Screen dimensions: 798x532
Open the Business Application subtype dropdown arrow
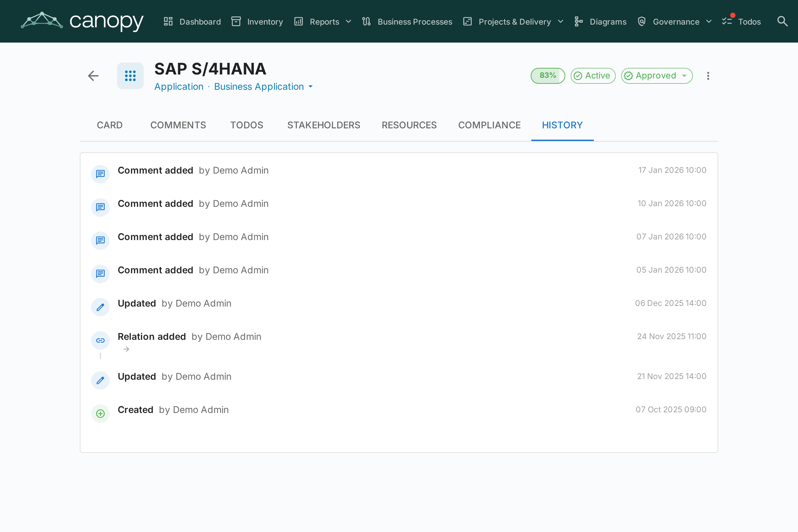[311, 87]
